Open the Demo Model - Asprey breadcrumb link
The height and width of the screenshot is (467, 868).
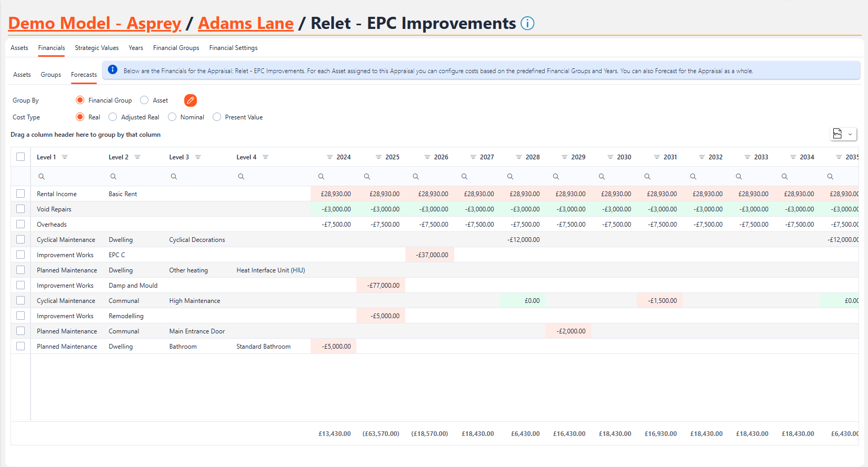(95, 24)
